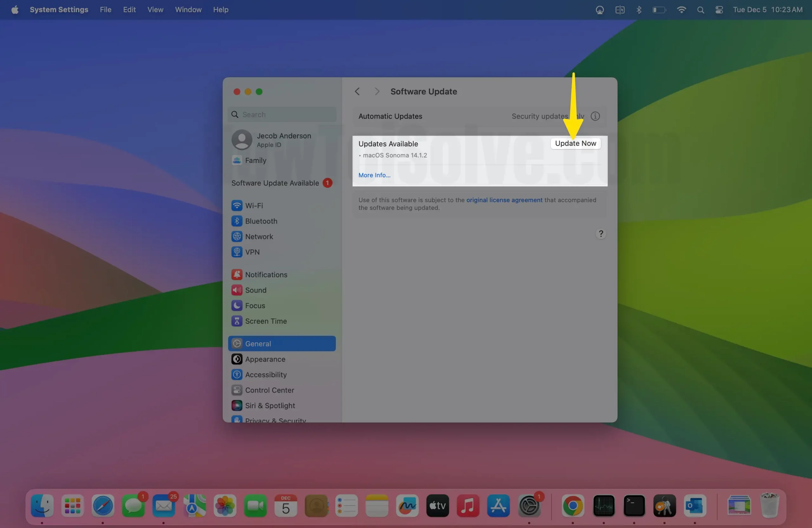Open Jecob Anderson Apple ID
The image size is (812, 528).
(x=282, y=140)
